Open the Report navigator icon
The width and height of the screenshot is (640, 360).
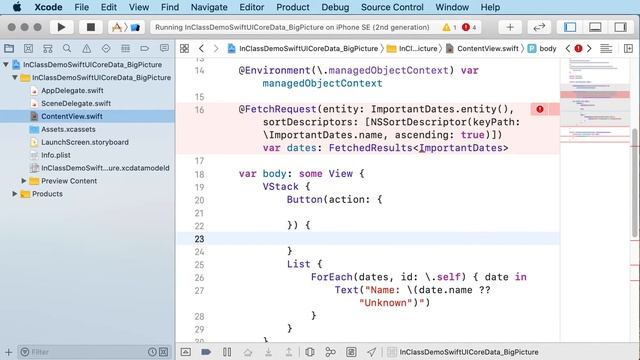(x=164, y=49)
